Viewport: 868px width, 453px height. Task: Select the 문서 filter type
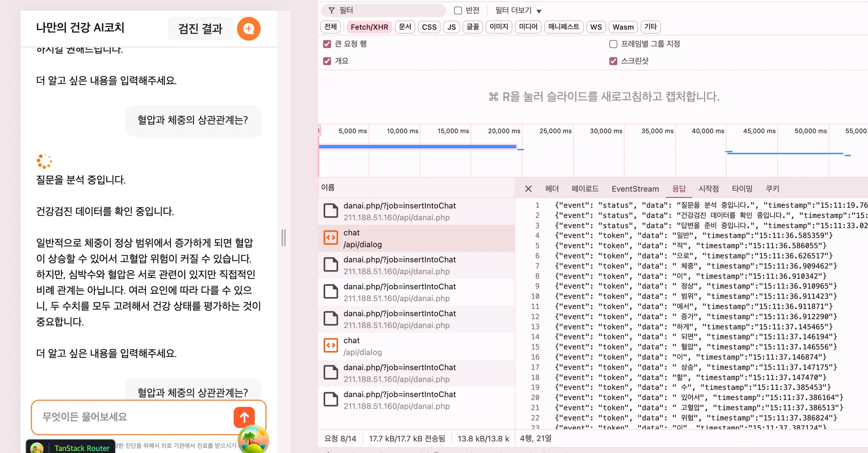pyautogui.click(x=405, y=27)
